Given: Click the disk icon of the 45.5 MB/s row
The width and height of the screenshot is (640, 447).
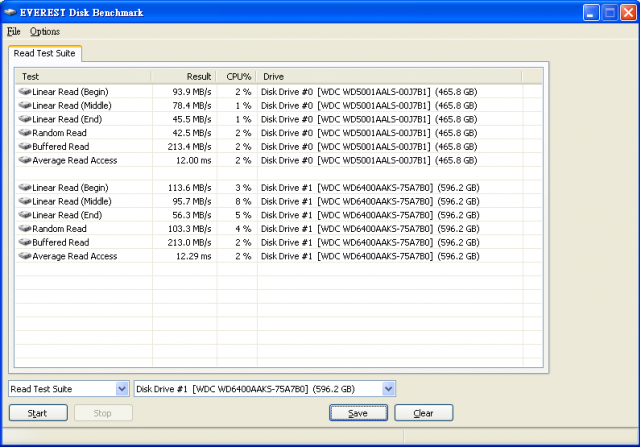Looking at the screenshot, I should (x=25, y=119).
